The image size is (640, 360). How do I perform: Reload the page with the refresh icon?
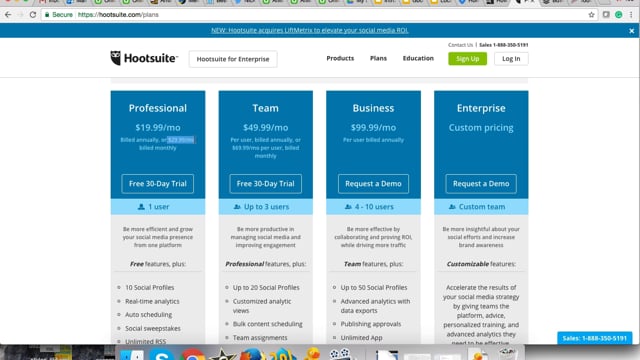33,15
